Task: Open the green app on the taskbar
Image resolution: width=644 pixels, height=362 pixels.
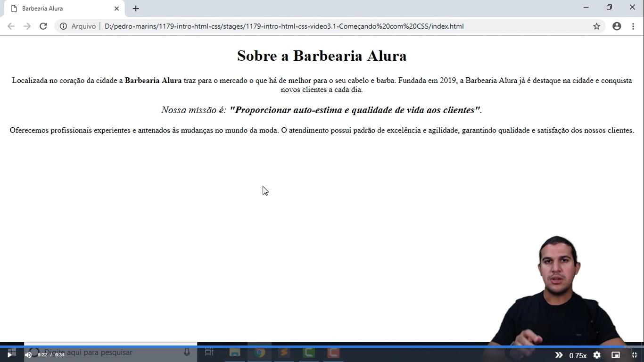Action: [309, 352]
